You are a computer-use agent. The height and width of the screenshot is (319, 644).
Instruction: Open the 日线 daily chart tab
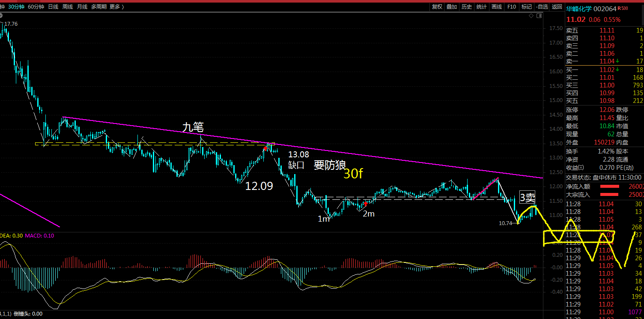click(x=53, y=6)
